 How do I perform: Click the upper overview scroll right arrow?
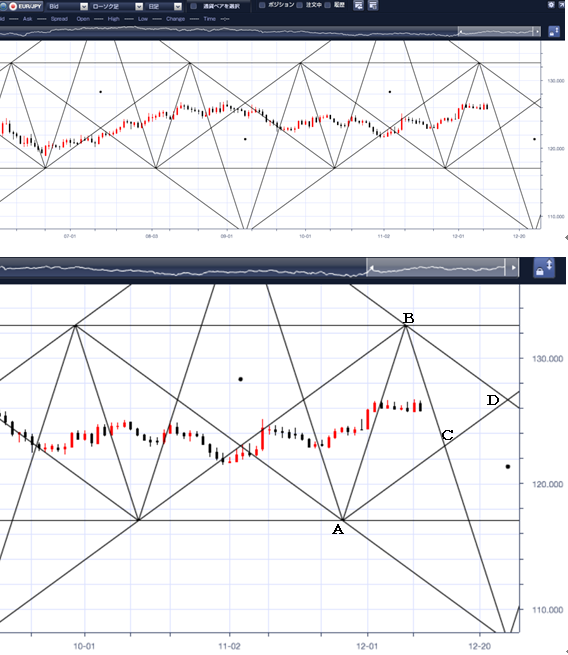pos(537,32)
